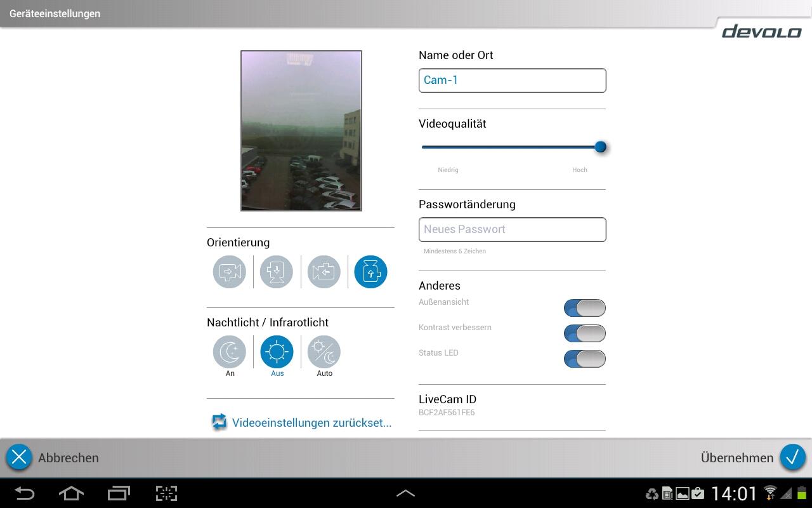
Task: Click the camera preview thumbnail
Action: coord(301,131)
